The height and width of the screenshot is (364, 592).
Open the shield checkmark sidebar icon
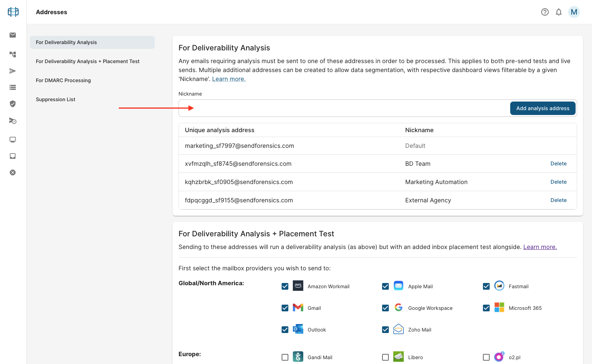coord(13,104)
